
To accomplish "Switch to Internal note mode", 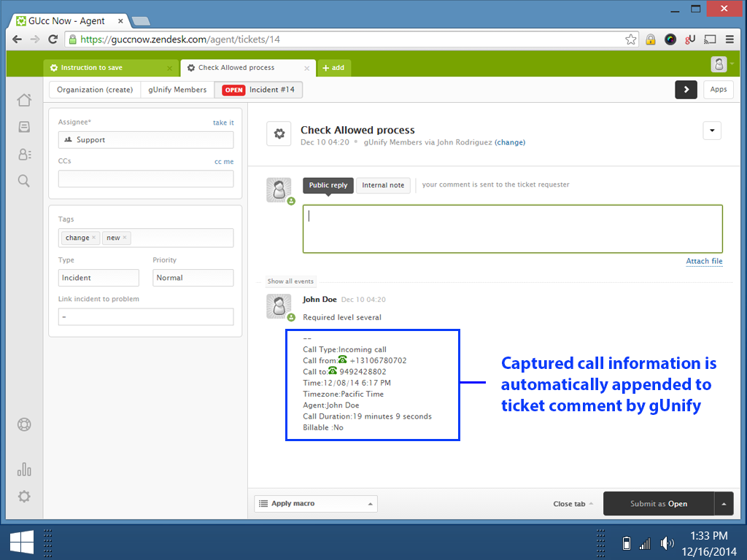I will pos(383,185).
